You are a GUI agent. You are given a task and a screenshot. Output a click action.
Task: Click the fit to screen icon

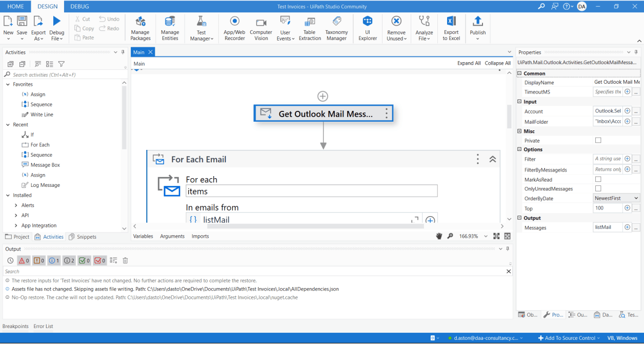(x=496, y=236)
